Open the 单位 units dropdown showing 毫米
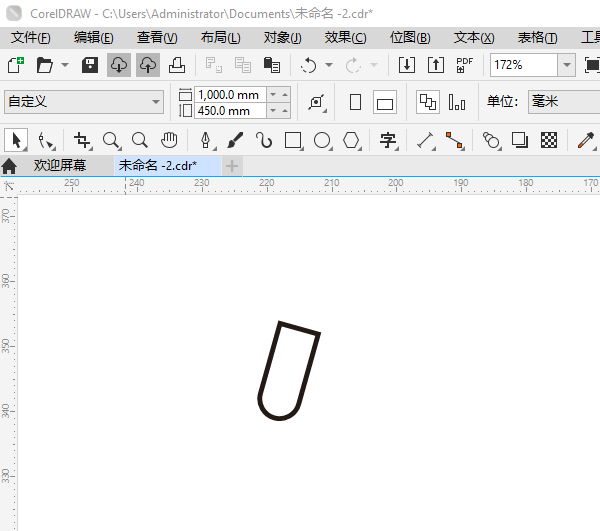This screenshot has height=531, width=600. [x=564, y=102]
